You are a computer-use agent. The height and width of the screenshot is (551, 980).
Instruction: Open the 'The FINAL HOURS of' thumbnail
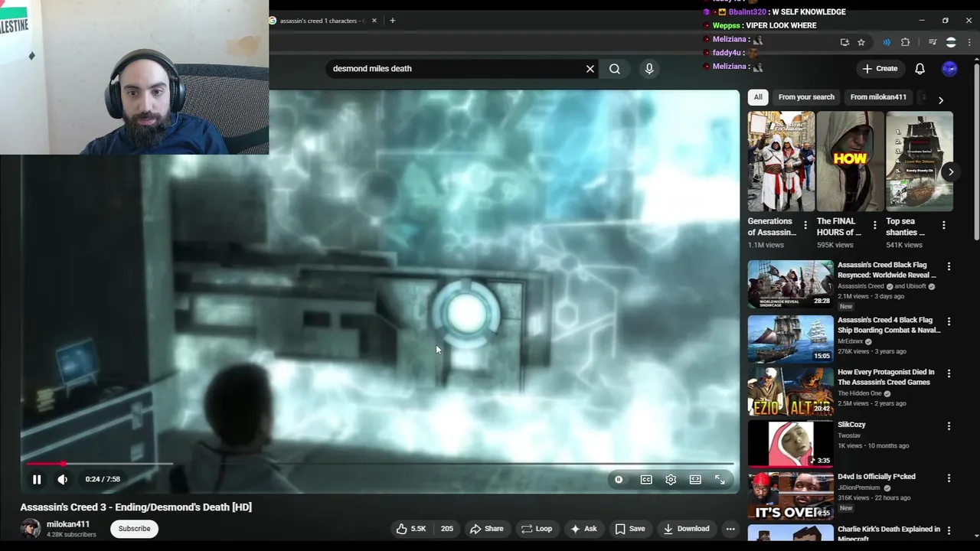click(850, 161)
